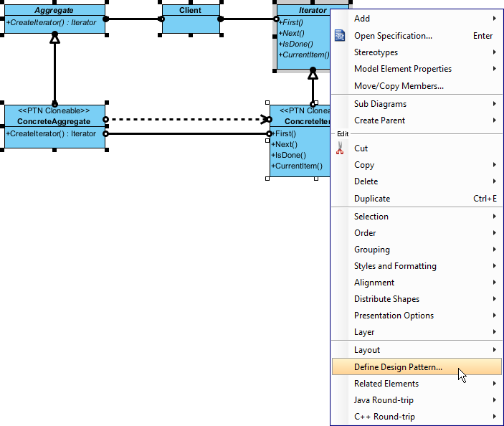Expand the Sub Diagrams submenu arrow
Image resolution: width=504 pixels, height=426 pixels.
(x=495, y=104)
